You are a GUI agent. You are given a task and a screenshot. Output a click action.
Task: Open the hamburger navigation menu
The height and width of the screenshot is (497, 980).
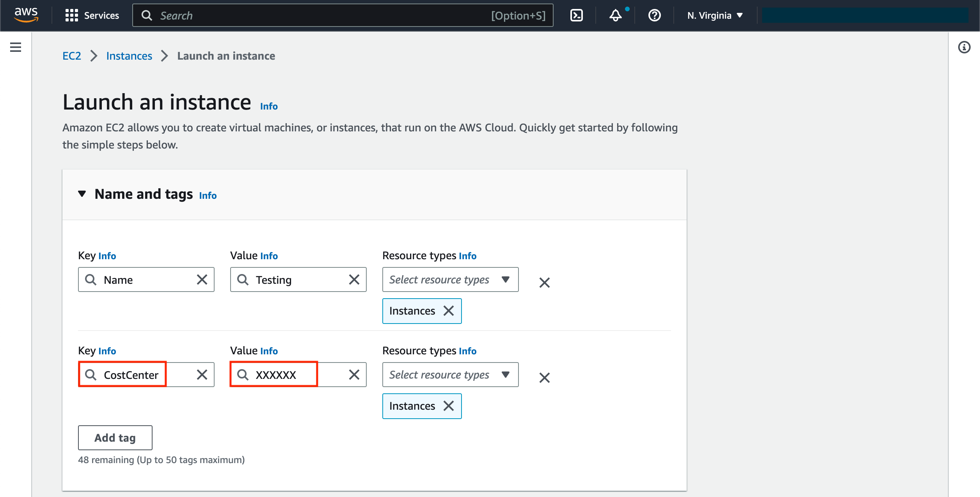point(15,47)
